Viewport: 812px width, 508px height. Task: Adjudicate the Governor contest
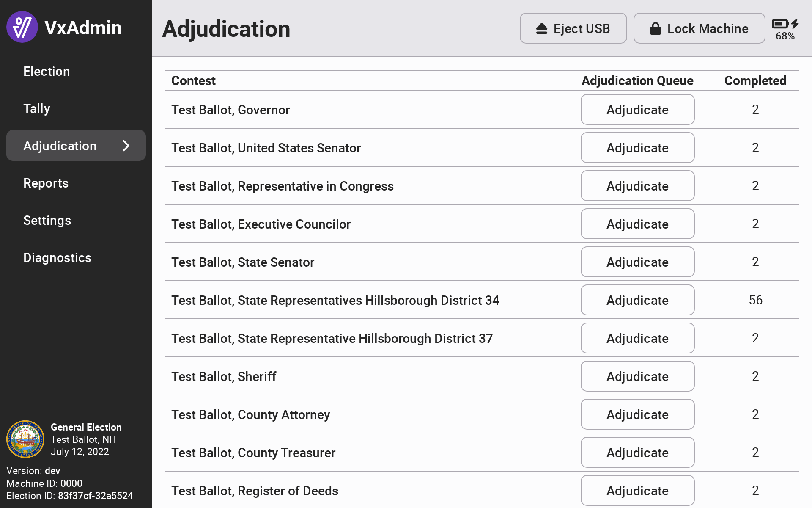point(637,110)
